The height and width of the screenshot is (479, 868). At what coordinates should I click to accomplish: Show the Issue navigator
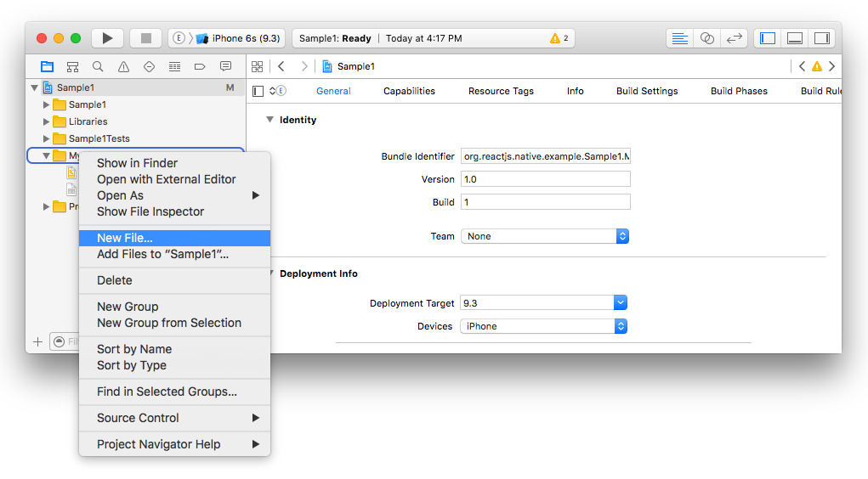(123, 66)
